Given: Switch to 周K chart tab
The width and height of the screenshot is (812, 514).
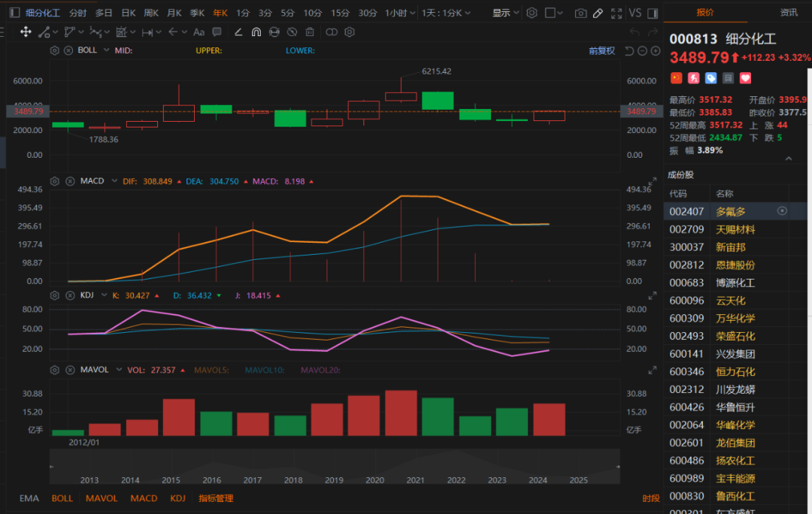Looking at the screenshot, I should point(150,13).
